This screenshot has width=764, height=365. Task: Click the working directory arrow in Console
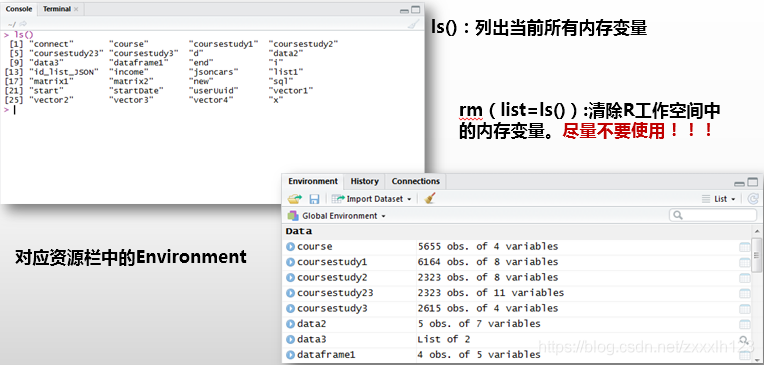coord(23,24)
